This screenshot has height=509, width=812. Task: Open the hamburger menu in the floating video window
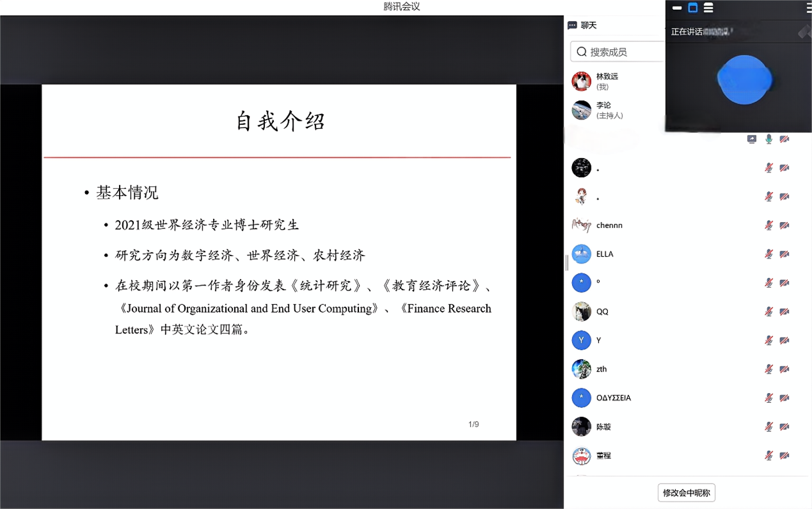808,8
